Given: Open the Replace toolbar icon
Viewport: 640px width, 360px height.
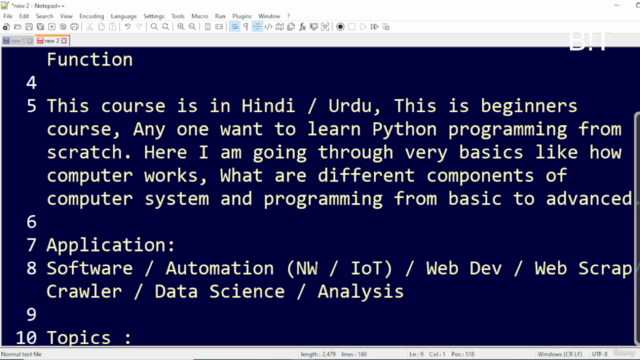Looking at the screenshot, I should tap(166, 27).
